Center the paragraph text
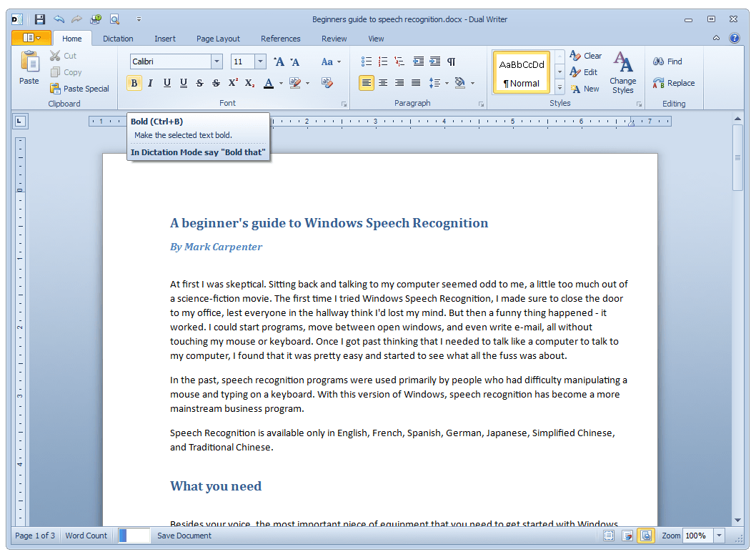Image resolution: width=756 pixels, height=557 pixels. coord(383,83)
